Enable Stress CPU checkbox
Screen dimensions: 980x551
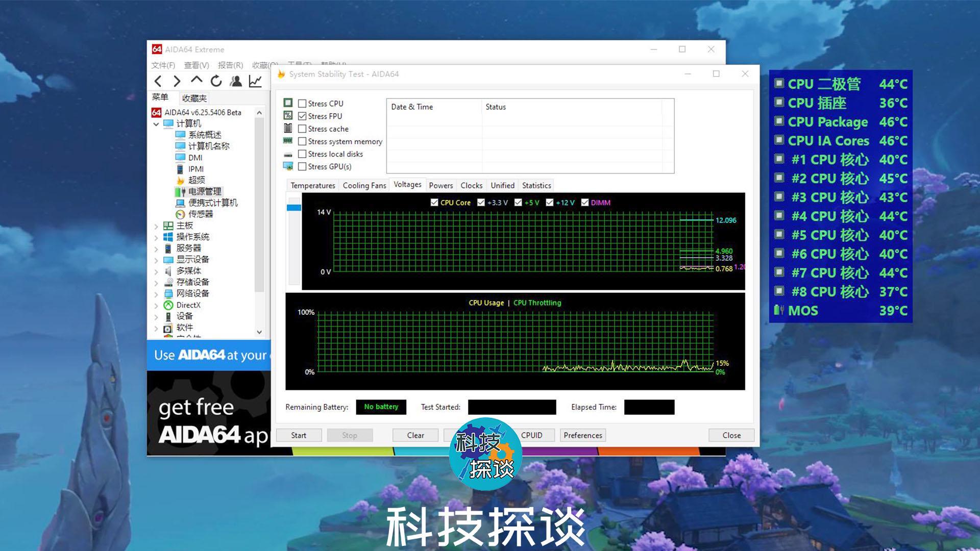click(x=301, y=103)
